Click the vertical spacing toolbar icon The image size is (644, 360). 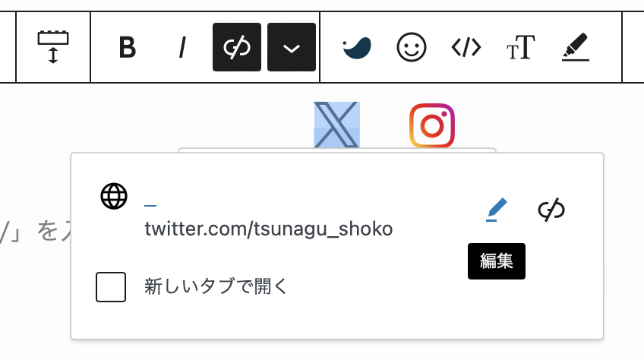click(x=53, y=47)
